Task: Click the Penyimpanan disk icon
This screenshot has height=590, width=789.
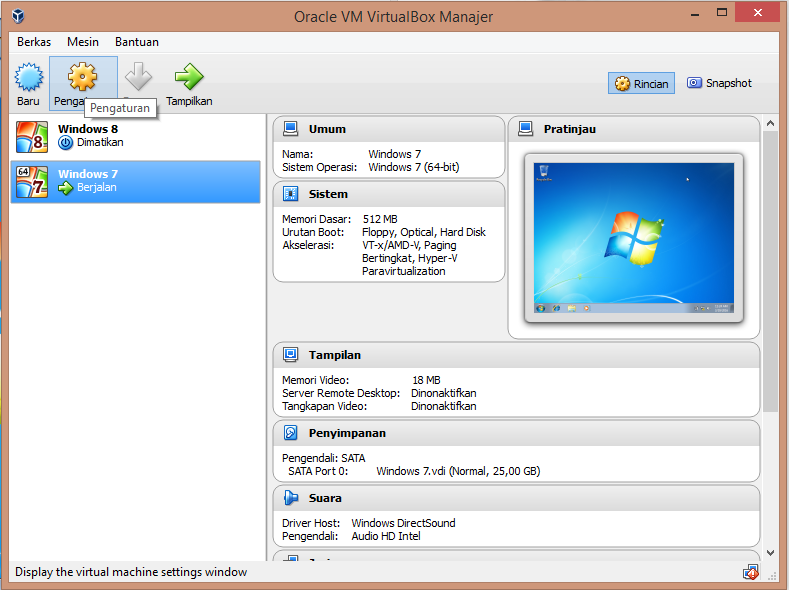Action: pos(290,433)
